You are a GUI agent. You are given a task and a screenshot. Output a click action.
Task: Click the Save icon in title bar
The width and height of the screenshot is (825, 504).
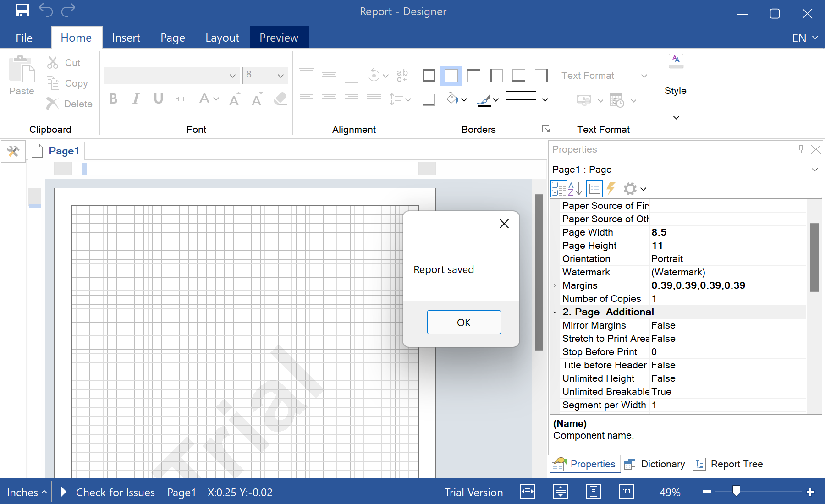pos(22,10)
